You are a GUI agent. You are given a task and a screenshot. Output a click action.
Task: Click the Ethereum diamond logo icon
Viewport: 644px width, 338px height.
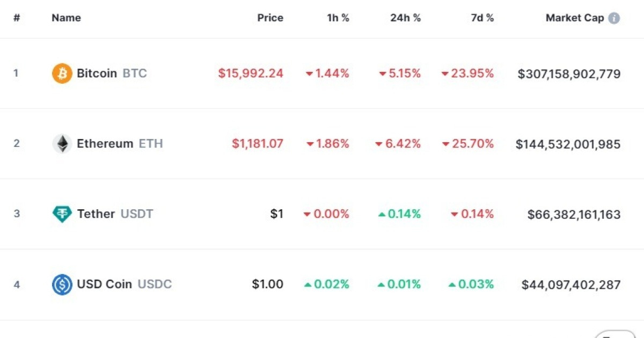62,144
